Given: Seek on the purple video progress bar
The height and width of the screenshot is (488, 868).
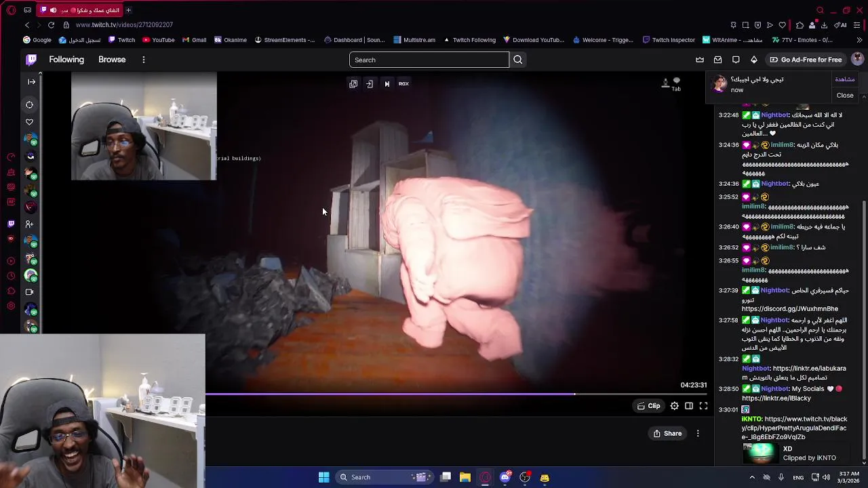Looking at the screenshot, I should pyautogui.click(x=456, y=394).
